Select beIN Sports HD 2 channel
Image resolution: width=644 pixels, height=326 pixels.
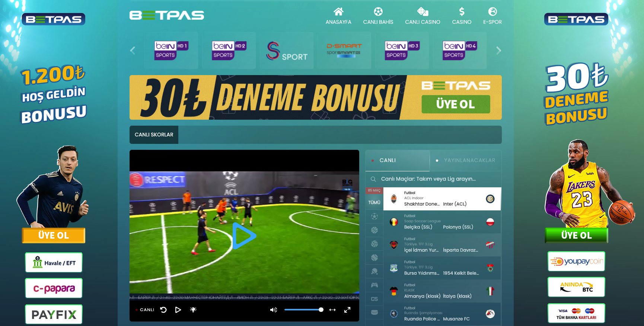[x=229, y=50]
